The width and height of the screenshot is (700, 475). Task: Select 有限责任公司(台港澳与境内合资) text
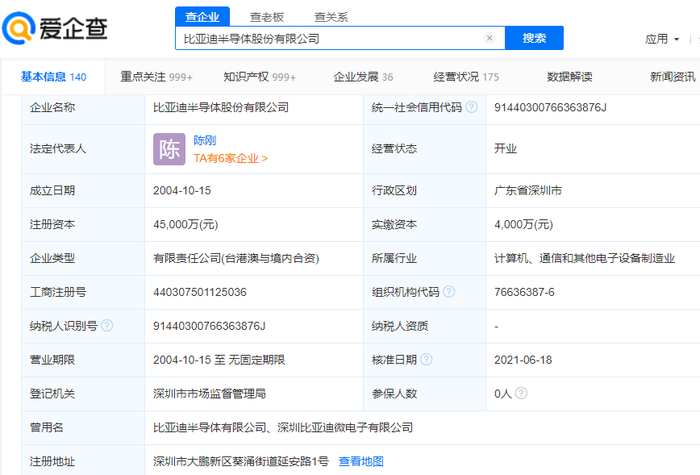(x=236, y=258)
